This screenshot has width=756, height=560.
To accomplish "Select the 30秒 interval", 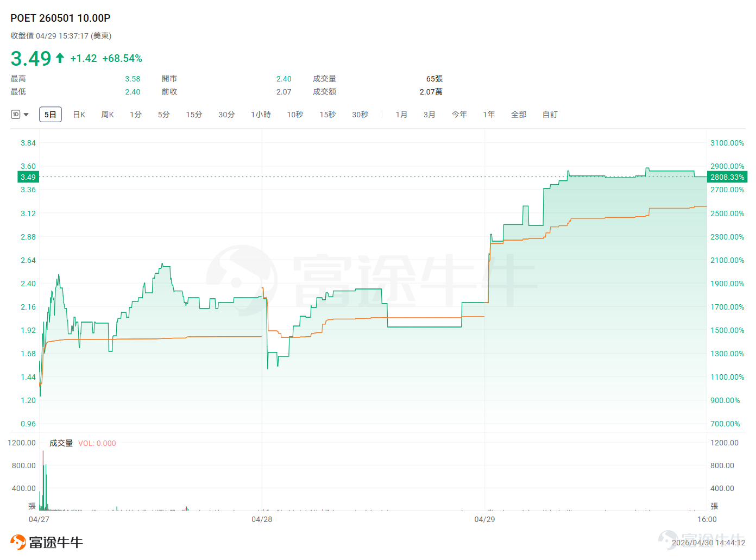I will click(360, 115).
